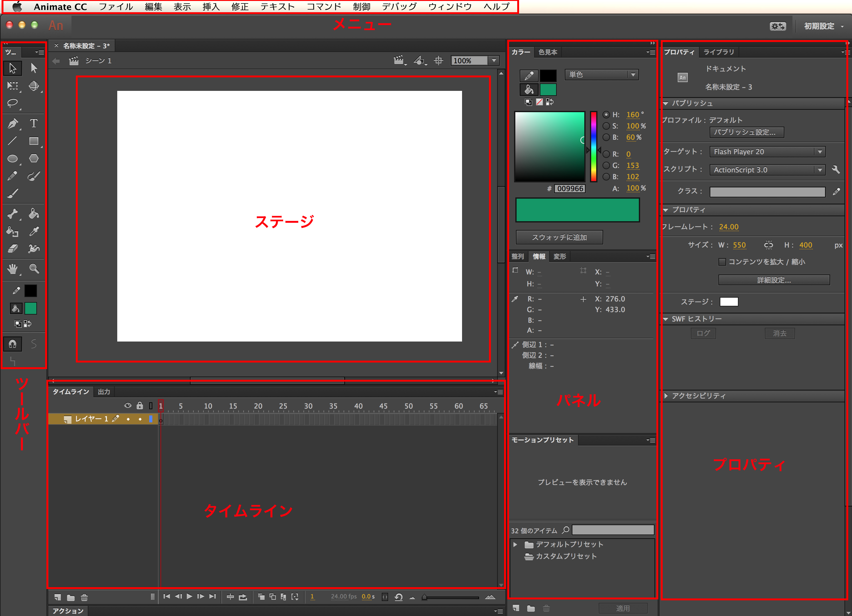Choose the Lasso tool
852x616 pixels.
(x=13, y=103)
